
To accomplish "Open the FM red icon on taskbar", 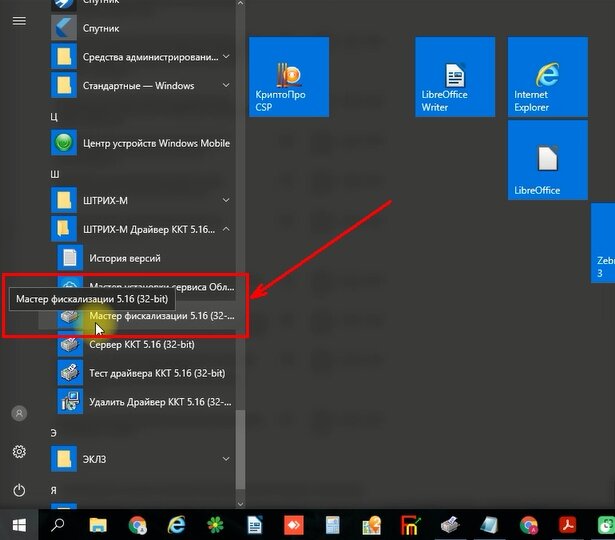I will pos(410,525).
